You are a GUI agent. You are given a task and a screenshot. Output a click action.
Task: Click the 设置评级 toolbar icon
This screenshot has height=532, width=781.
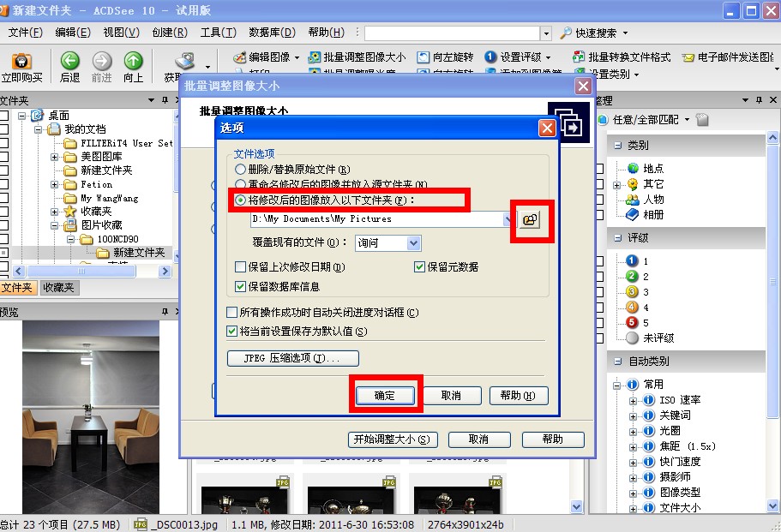(x=517, y=57)
